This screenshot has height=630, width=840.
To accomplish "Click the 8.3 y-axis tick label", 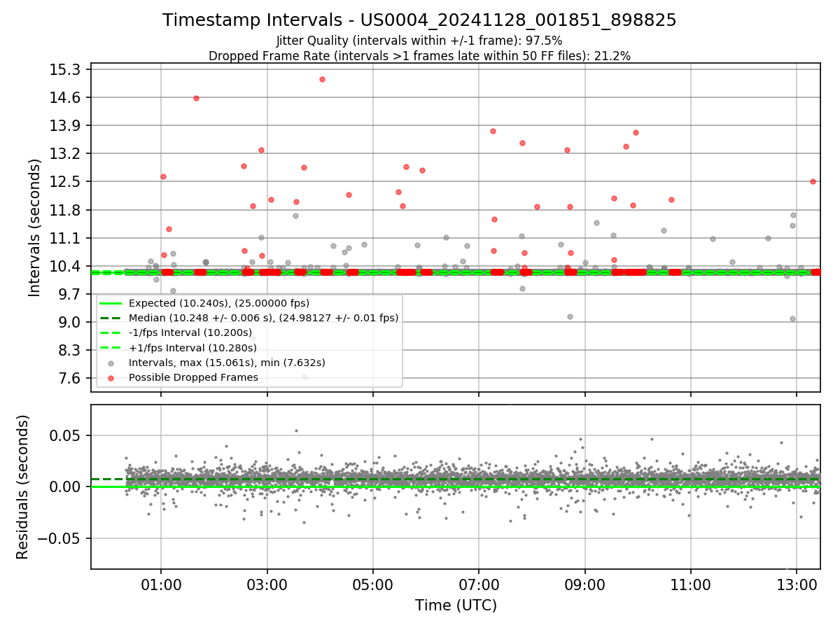I will coord(71,350).
